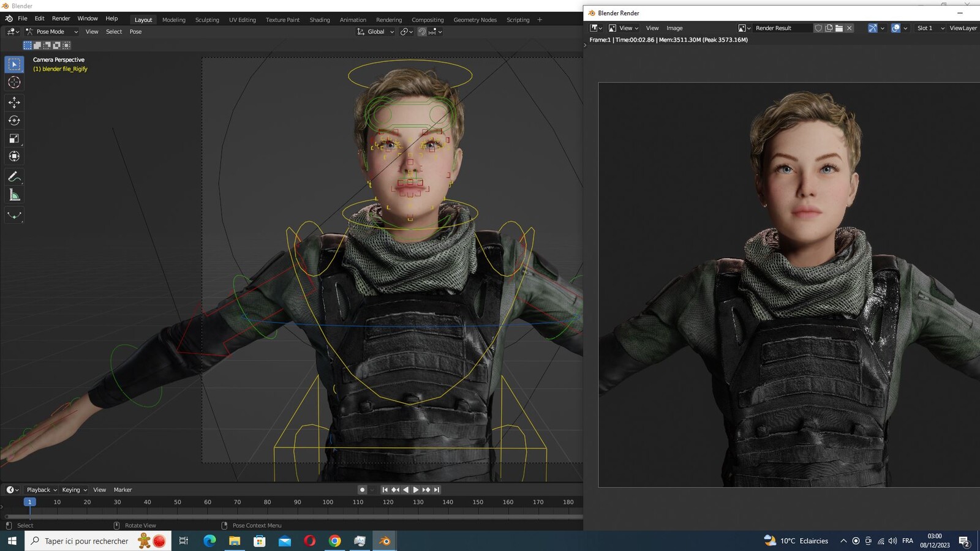Open File Explorer from the taskbar
The width and height of the screenshot is (980, 551).
235,541
